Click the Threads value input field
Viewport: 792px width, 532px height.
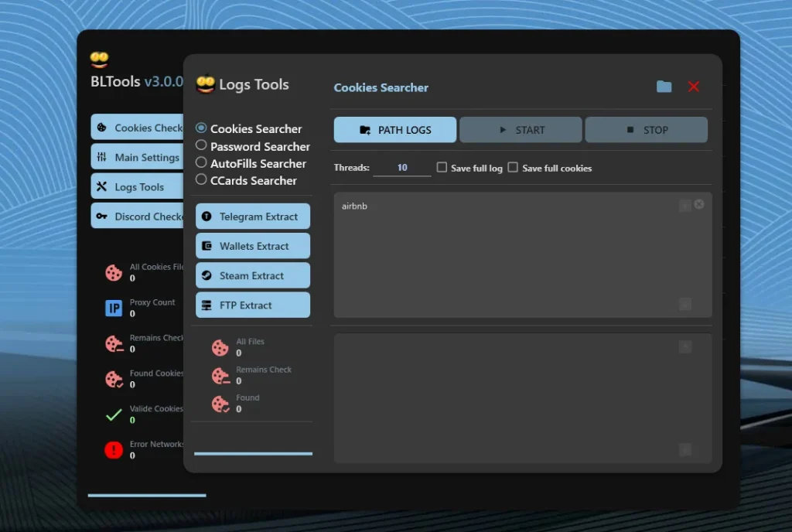(x=402, y=167)
